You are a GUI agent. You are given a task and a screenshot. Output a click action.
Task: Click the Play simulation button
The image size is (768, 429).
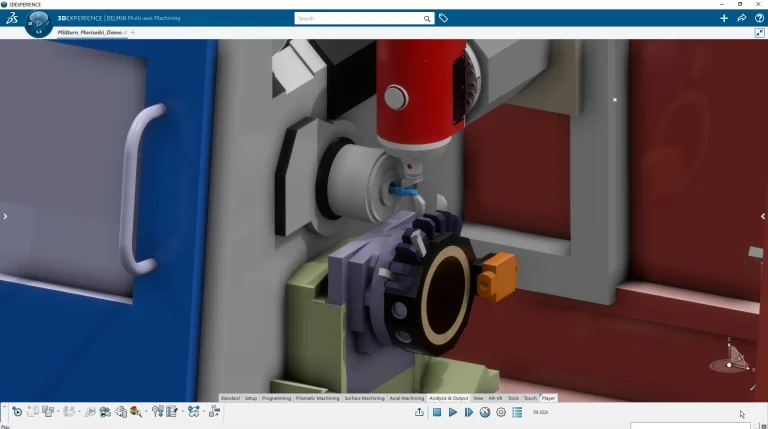[453, 412]
